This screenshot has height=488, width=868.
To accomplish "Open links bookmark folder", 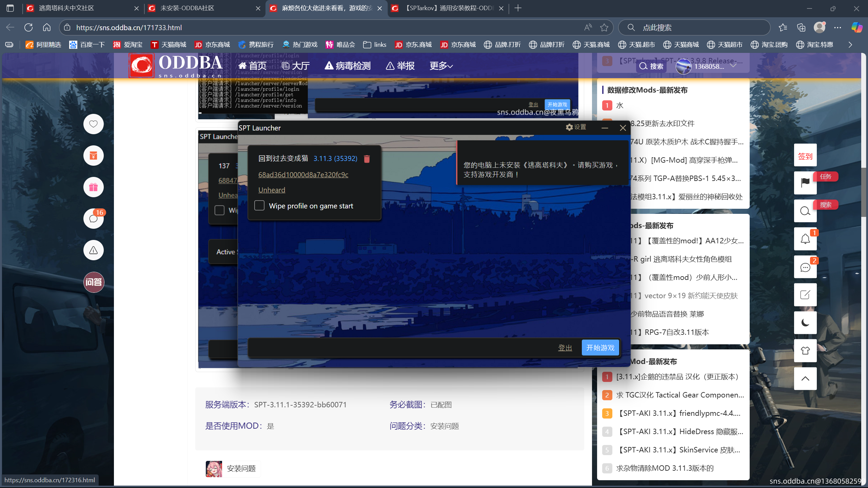I will (375, 45).
